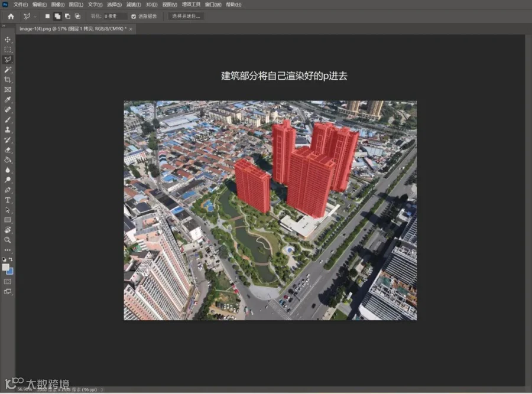The height and width of the screenshot is (394, 532).
Task: Change the screen mode
Action: (x=8, y=292)
